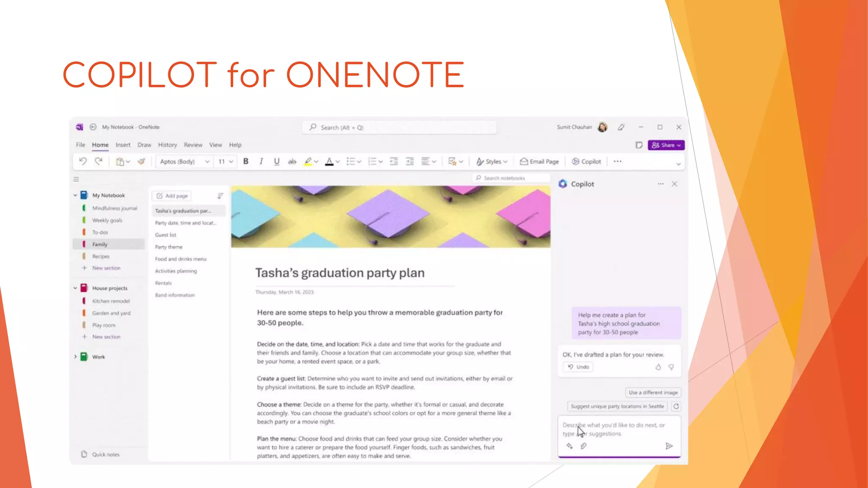This screenshot has width=868, height=488.
Task: Click the sort pages icon
Action: [220, 196]
